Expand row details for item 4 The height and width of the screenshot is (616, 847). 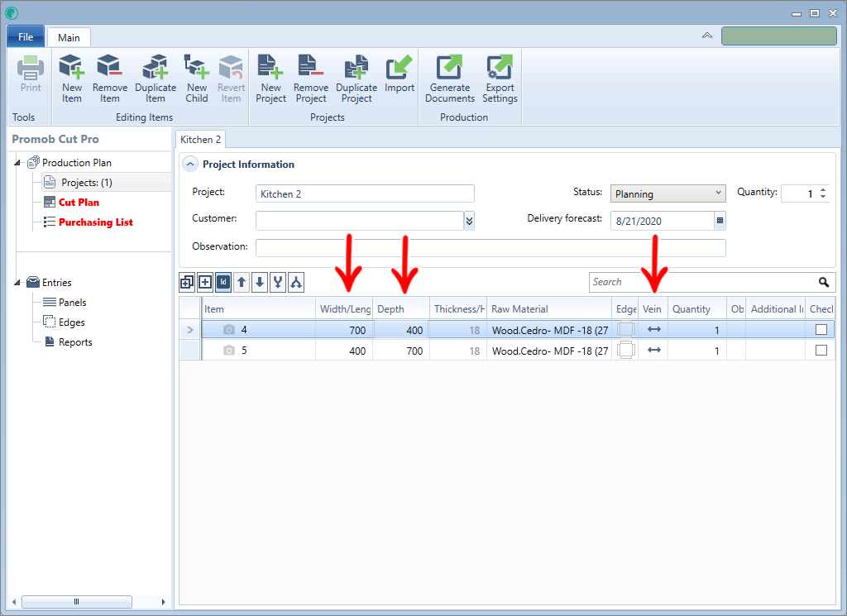[190, 330]
